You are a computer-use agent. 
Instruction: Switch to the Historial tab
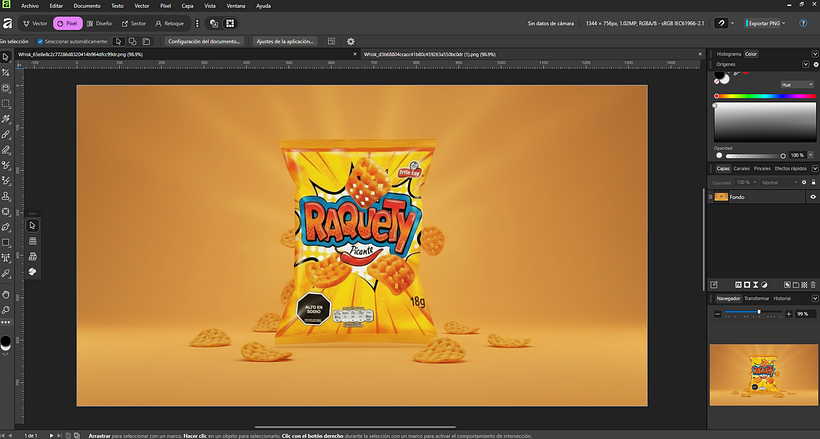[782, 298]
